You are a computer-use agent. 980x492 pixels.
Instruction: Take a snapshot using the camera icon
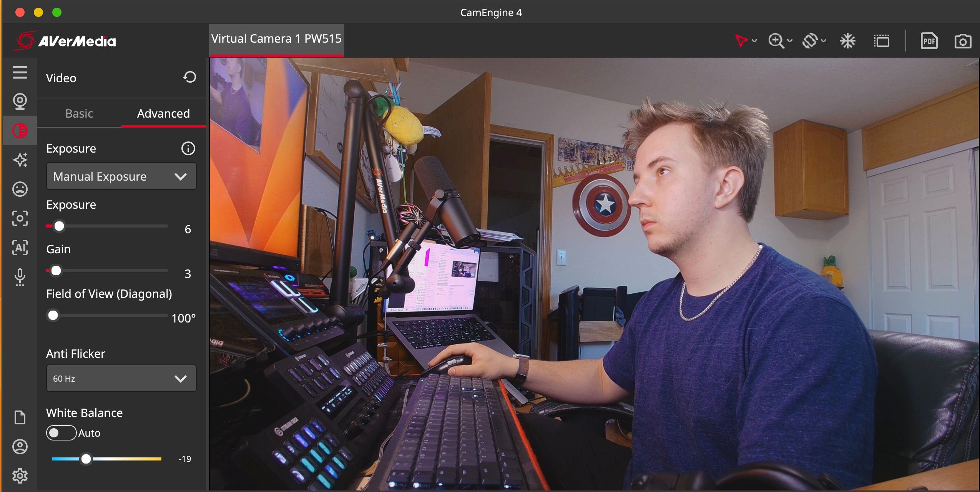[x=962, y=40]
